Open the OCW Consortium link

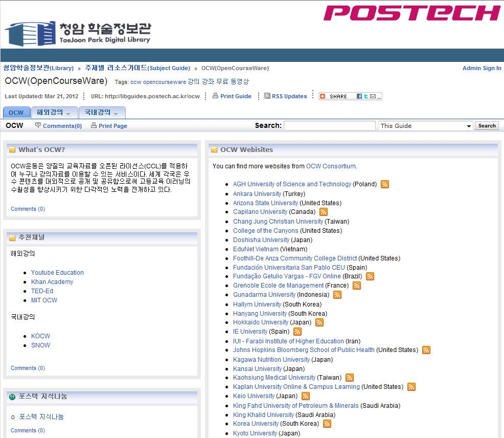331,166
